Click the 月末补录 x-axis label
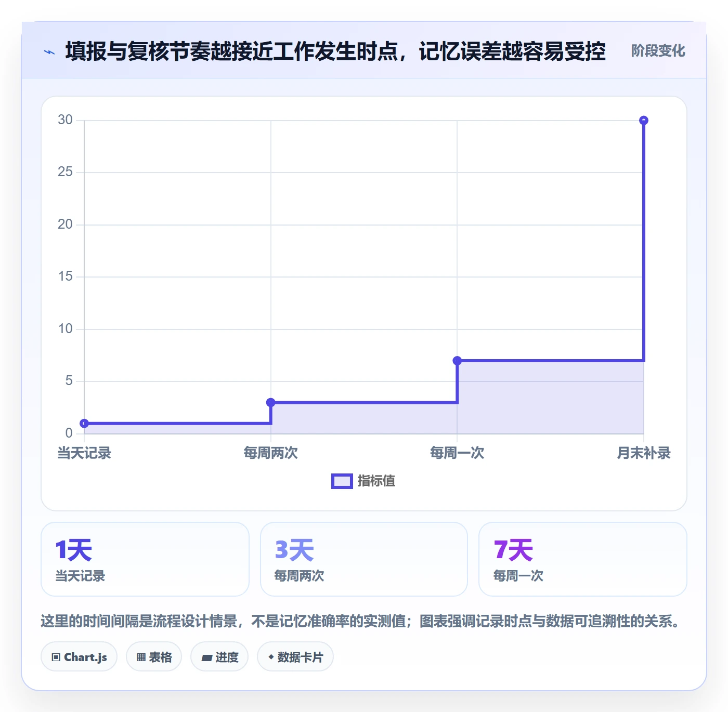Image resolution: width=728 pixels, height=712 pixels. (x=644, y=453)
